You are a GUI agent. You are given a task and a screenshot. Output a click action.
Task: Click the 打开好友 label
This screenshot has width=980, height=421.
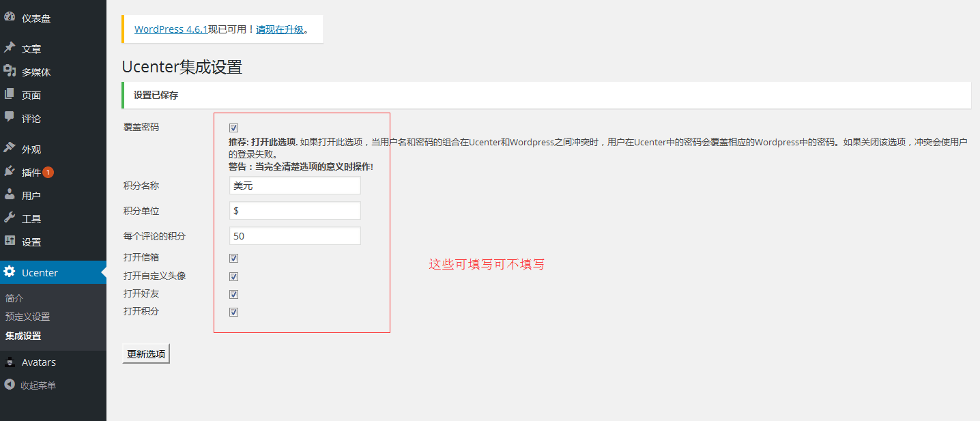141,293
